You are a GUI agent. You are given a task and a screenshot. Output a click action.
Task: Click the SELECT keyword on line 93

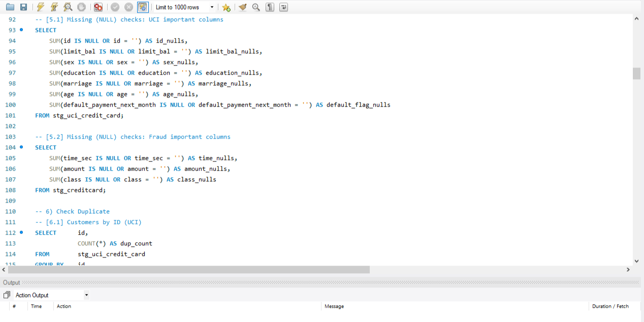pos(46,30)
